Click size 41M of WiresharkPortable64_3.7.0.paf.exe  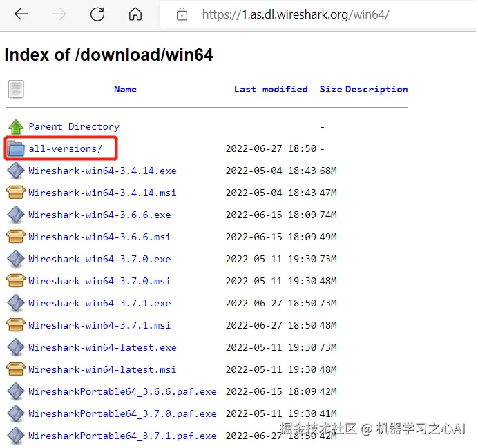point(328,413)
